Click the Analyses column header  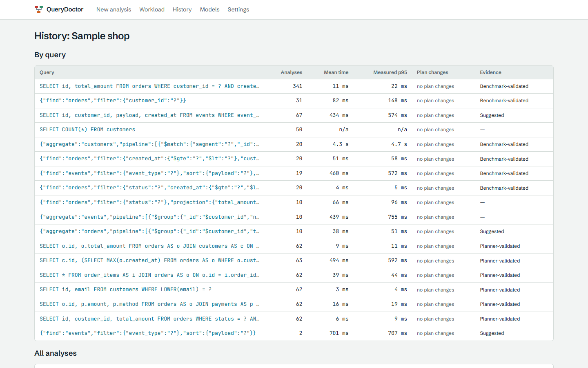(292, 72)
